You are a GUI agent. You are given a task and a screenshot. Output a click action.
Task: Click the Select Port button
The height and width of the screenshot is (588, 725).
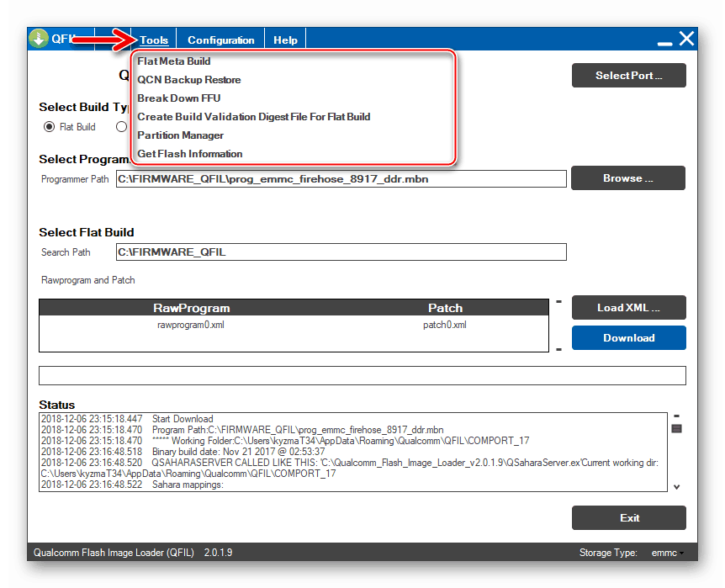[x=628, y=75]
